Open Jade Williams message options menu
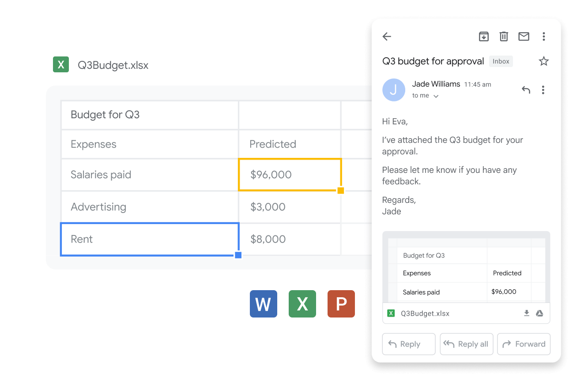This screenshot has height=381, width=588. click(x=543, y=90)
